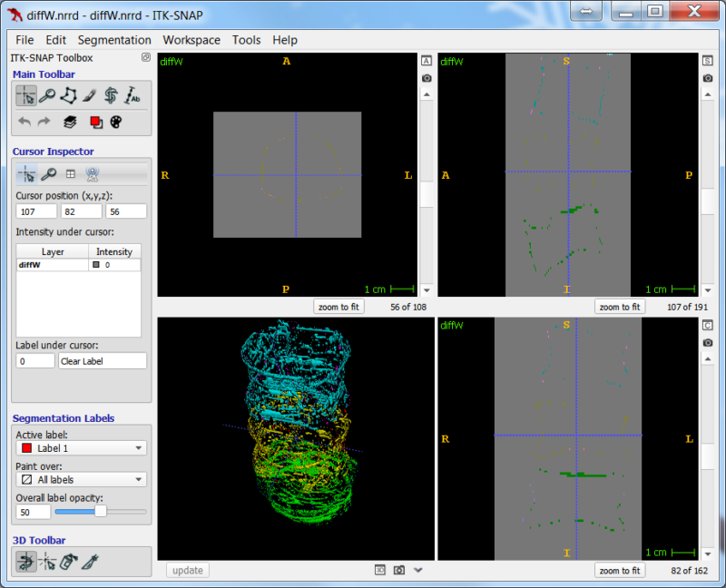Select the Zoom/Pan tool in Main Toolbar

click(46, 95)
